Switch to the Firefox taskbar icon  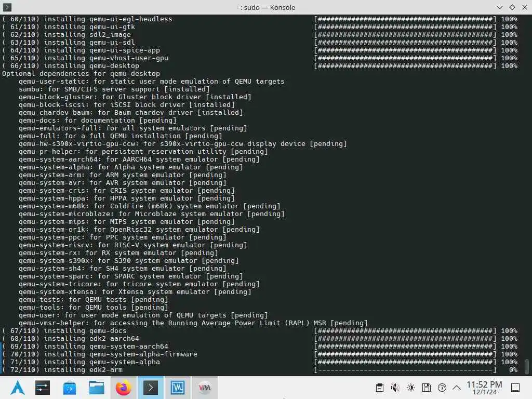coord(124,388)
